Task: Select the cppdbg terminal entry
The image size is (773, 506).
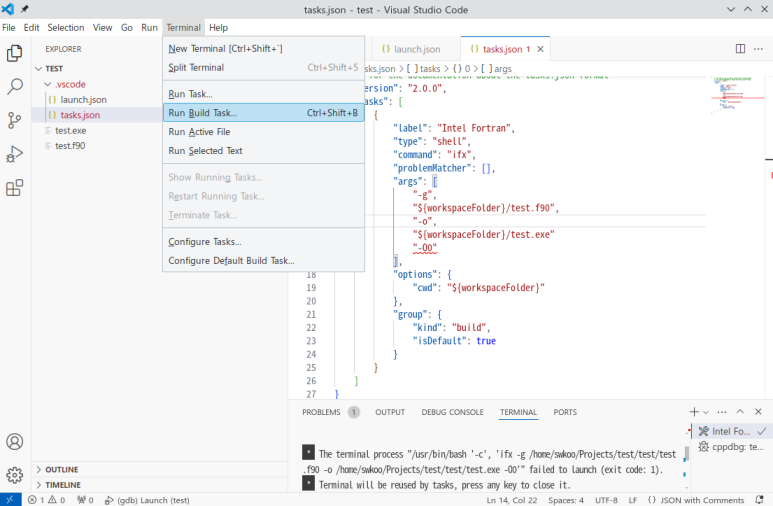Action: coord(732,447)
